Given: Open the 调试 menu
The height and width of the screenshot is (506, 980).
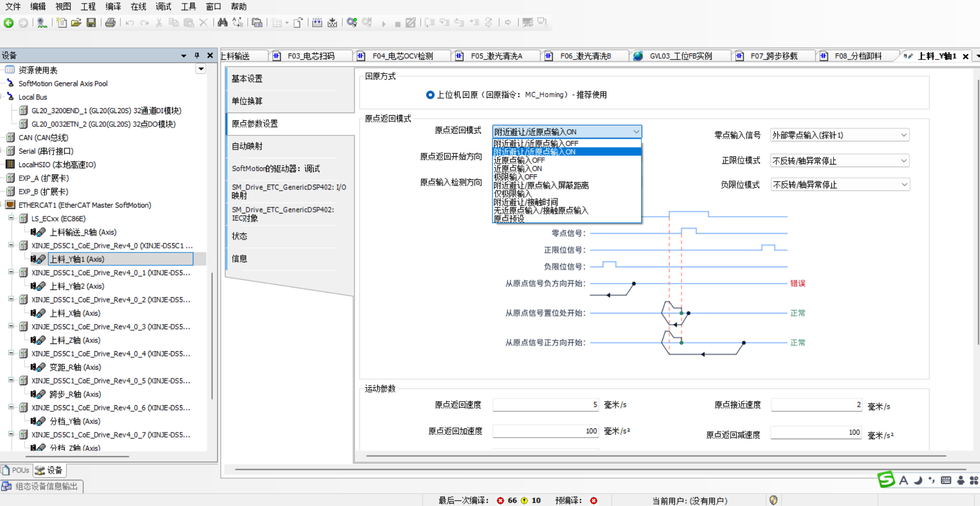Looking at the screenshot, I should (164, 7).
